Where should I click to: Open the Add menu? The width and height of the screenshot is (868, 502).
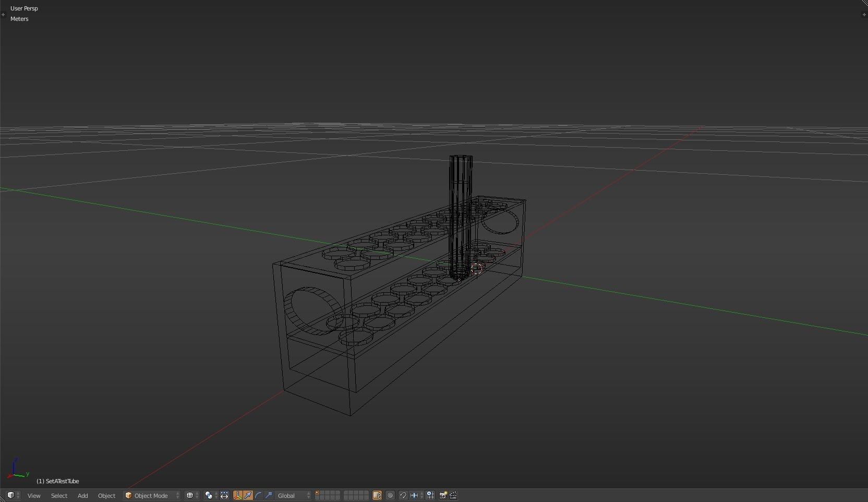(x=82, y=495)
